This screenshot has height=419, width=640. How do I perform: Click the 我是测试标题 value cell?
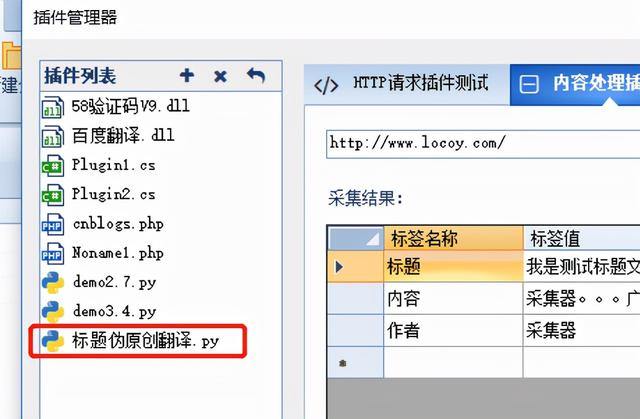pos(582,267)
